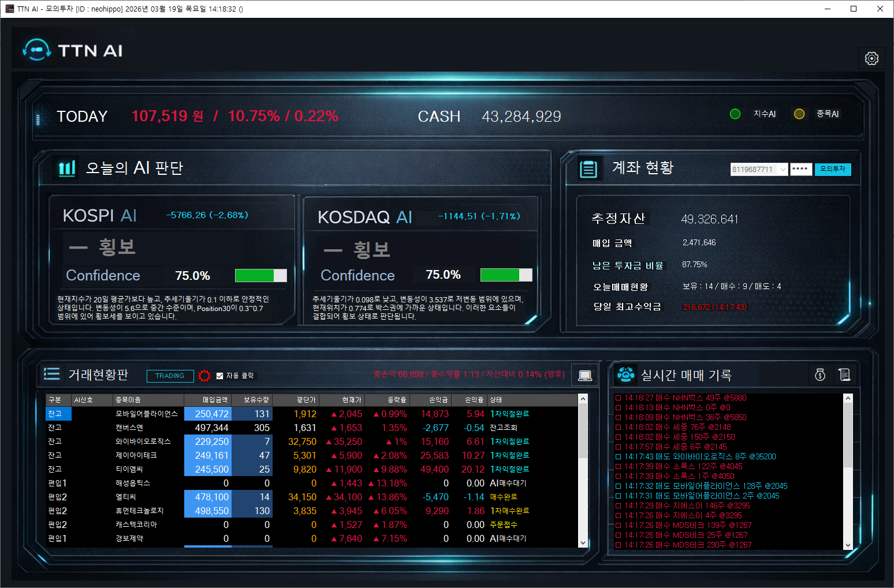This screenshot has width=894, height=588.
Task: Expand the account number 8119687711 dropdown
Action: [x=783, y=169]
